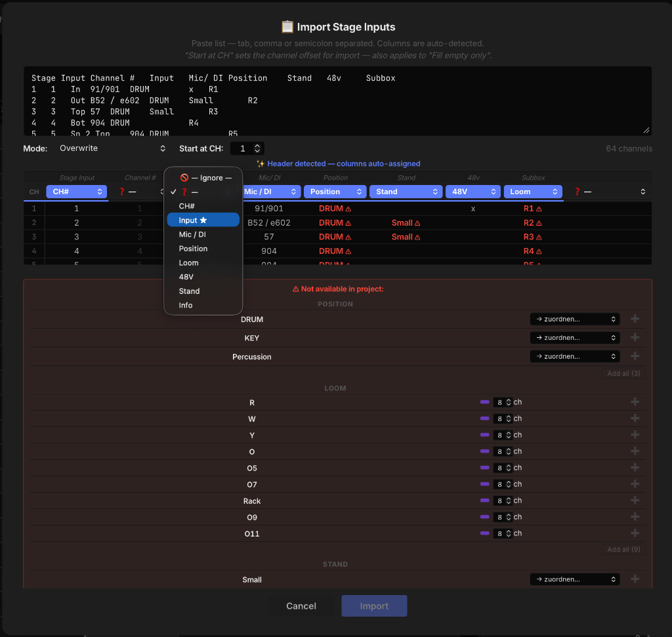
Task: Click the text area resize grip
Action: click(646, 131)
